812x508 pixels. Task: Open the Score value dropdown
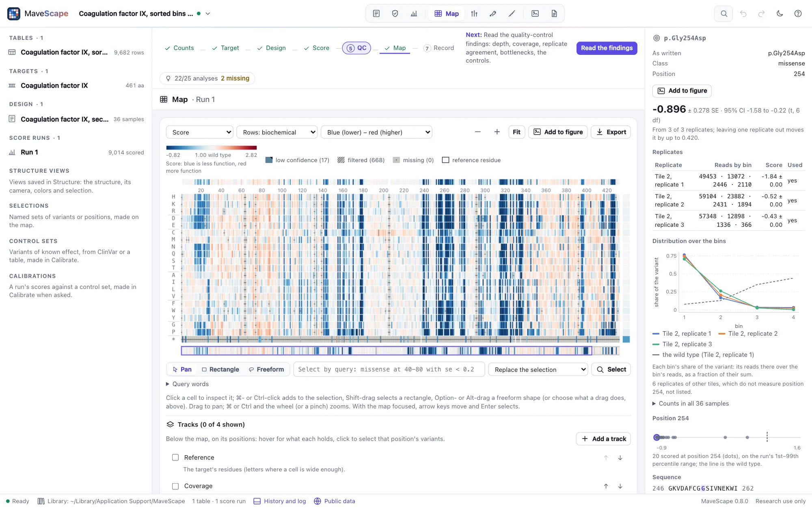coord(200,132)
